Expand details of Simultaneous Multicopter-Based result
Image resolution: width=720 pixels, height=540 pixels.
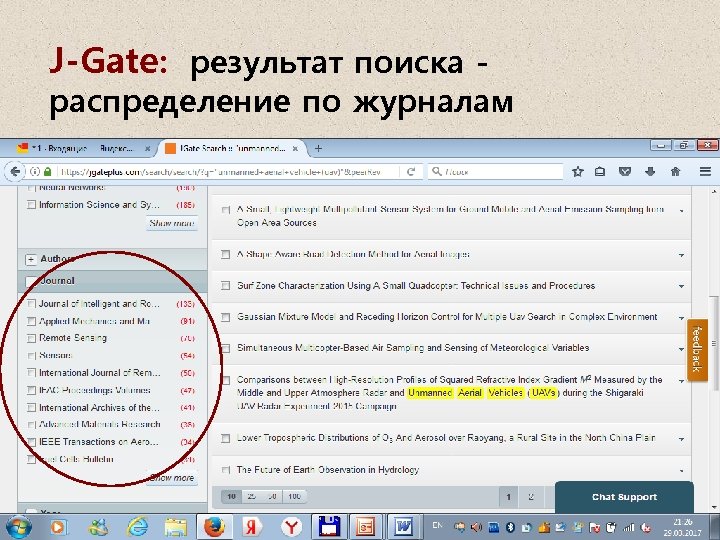click(x=681, y=349)
